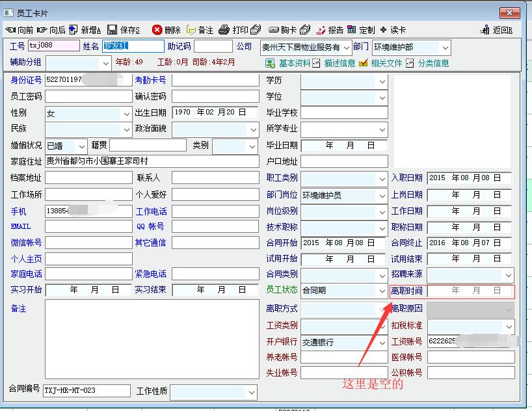The image size is (532, 411).
Task: Expand the 开户银行 bank dropdown
Action: [x=382, y=342]
